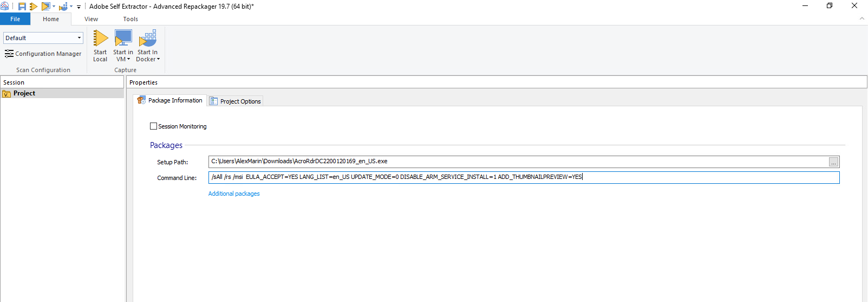Click Start in Docker icon in quick access toolbar

(x=63, y=7)
